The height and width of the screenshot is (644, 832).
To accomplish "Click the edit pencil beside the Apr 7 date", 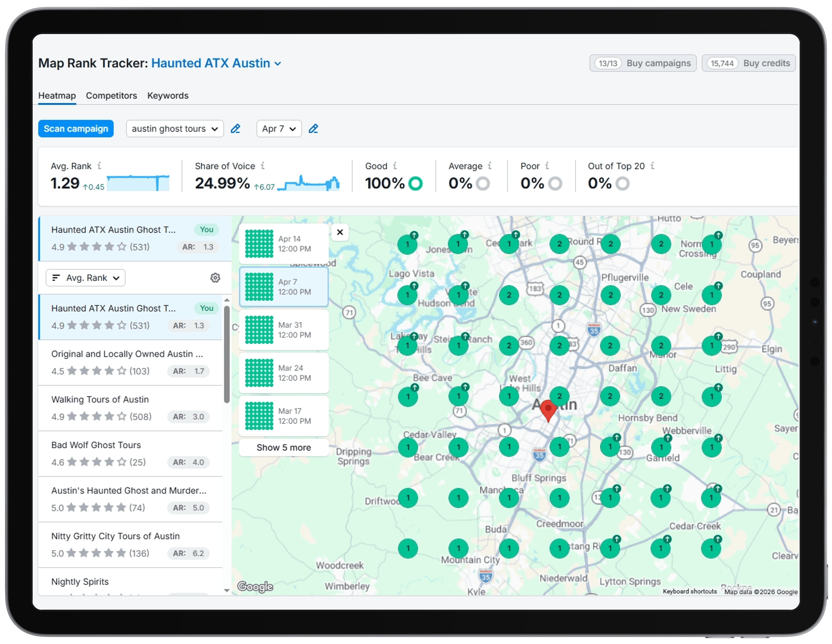I will tap(313, 129).
